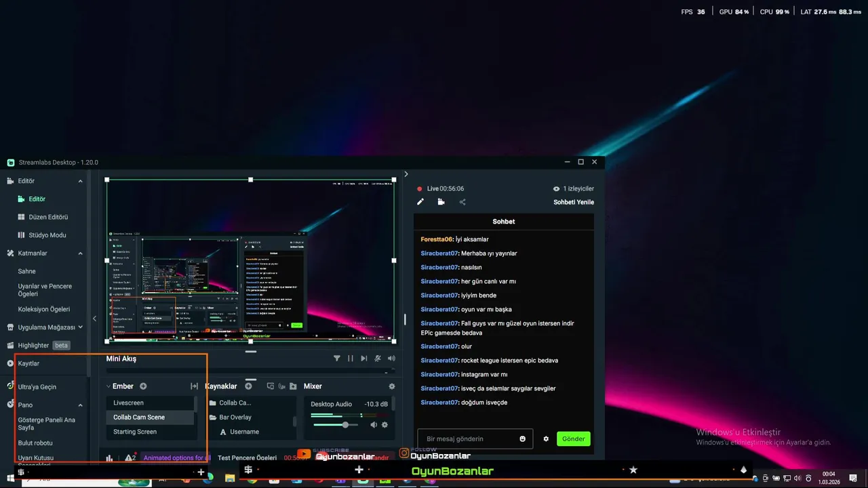Pause the Mini Akış feed

point(351,359)
